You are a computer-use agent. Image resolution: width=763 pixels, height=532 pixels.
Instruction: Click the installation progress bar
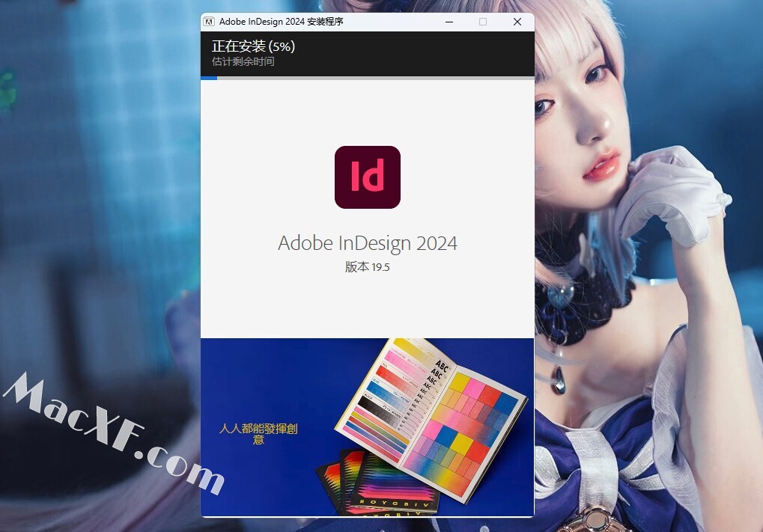(368, 78)
